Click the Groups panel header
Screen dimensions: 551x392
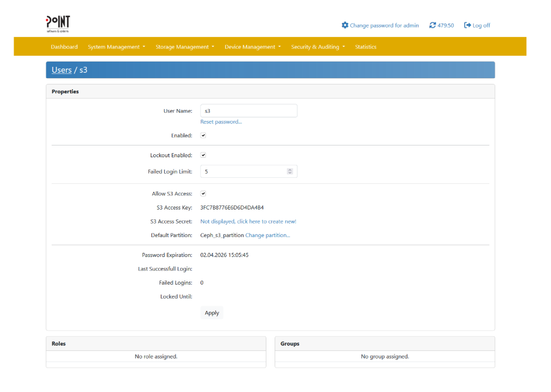pyautogui.click(x=385, y=343)
